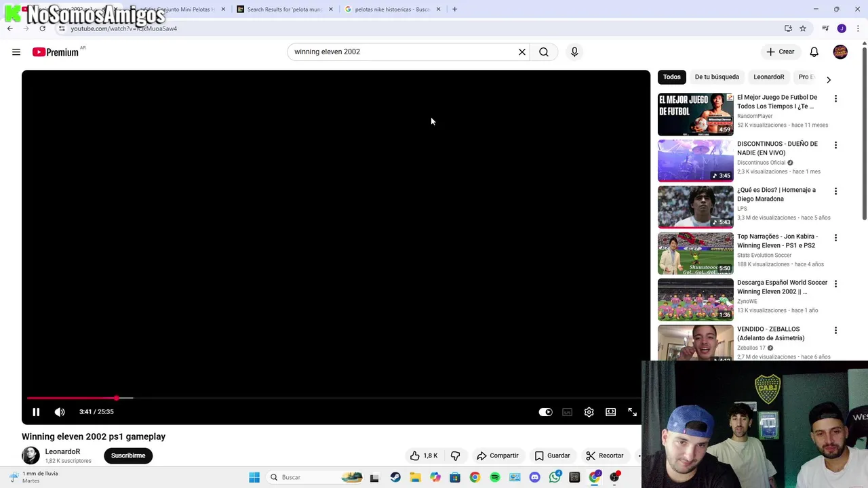This screenshot has height=488, width=868.
Task: Click the Recortar clip button
Action: click(604, 455)
